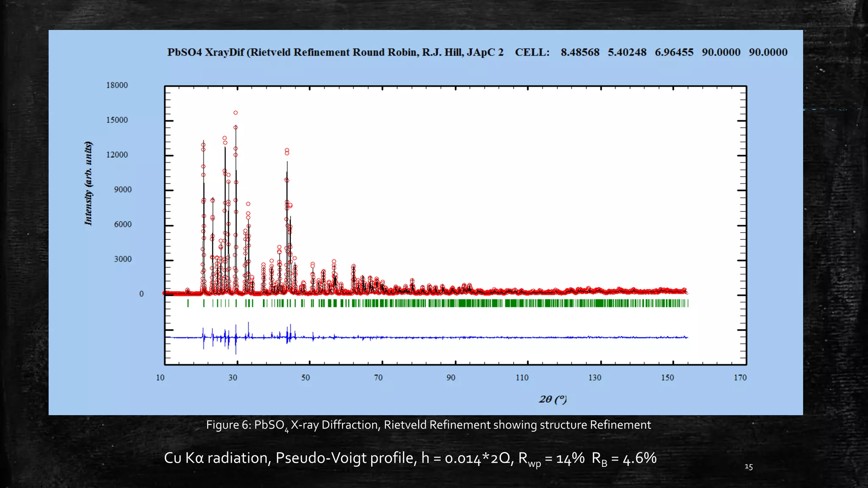This screenshot has width=868, height=488.
Task: Click the CELL: label in header
Action: pos(532,52)
